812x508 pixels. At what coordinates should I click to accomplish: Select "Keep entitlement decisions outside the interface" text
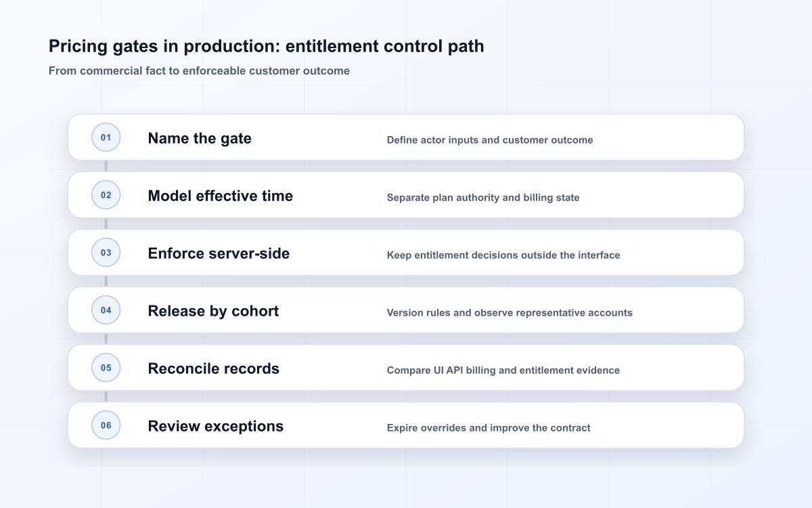[x=503, y=255]
